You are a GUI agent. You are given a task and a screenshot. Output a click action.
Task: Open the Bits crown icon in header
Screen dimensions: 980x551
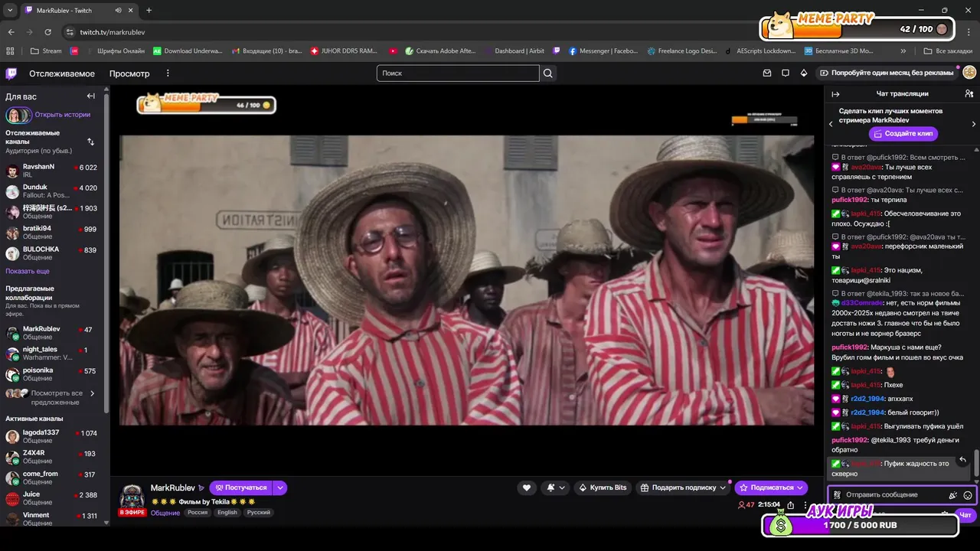pos(804,73)
